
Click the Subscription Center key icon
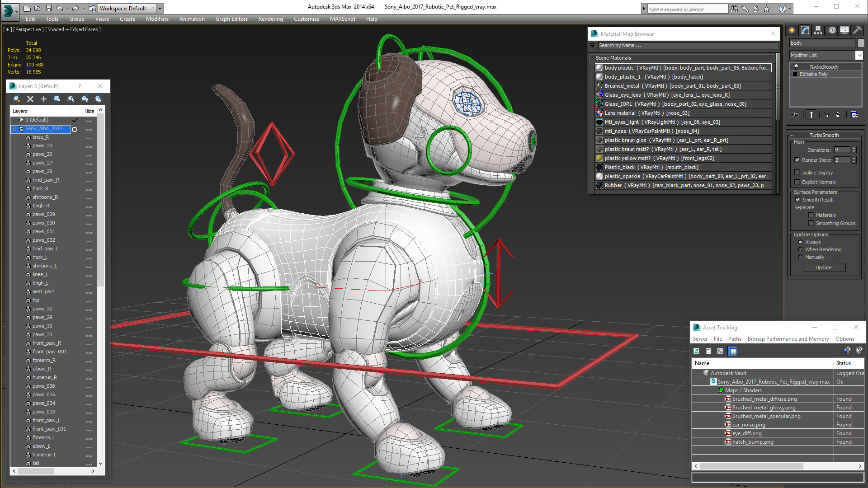[745, 9]
